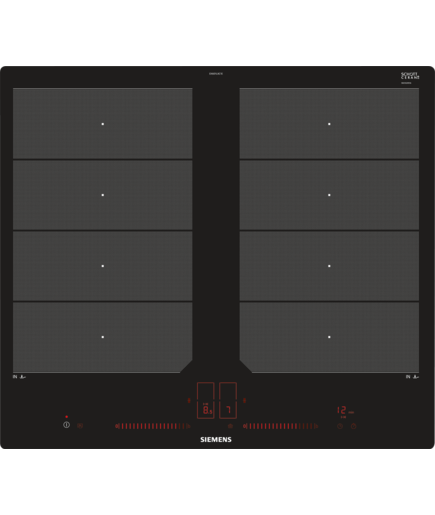Tap the timer symbol below the 12 display
Viewport: 435px width, 515px height.
[340, 426]
